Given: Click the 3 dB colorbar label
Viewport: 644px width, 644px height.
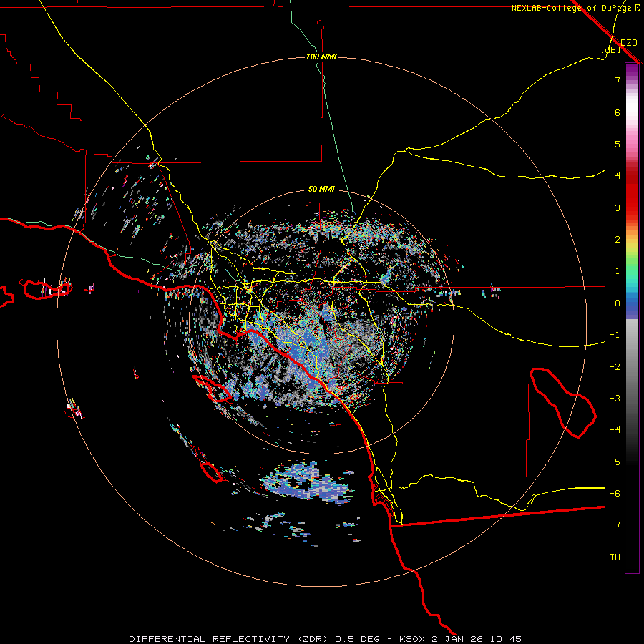Looking at the screenshot, I should coord(618,208).
